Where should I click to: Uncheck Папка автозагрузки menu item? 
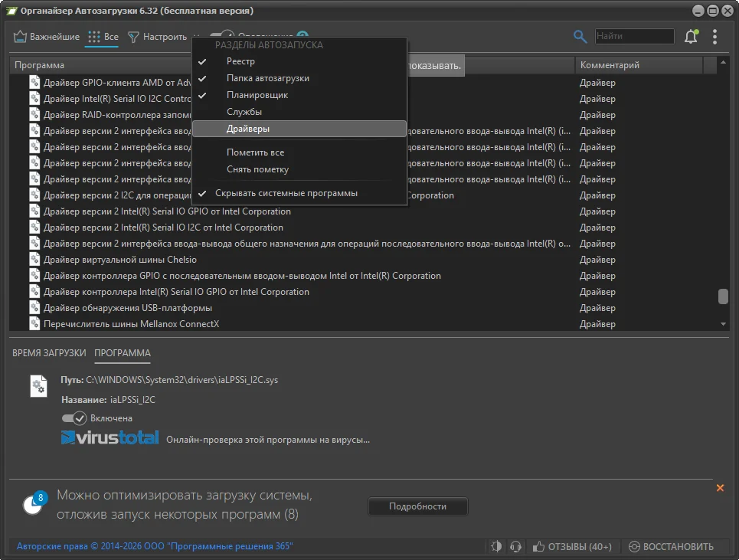point(299,78)
